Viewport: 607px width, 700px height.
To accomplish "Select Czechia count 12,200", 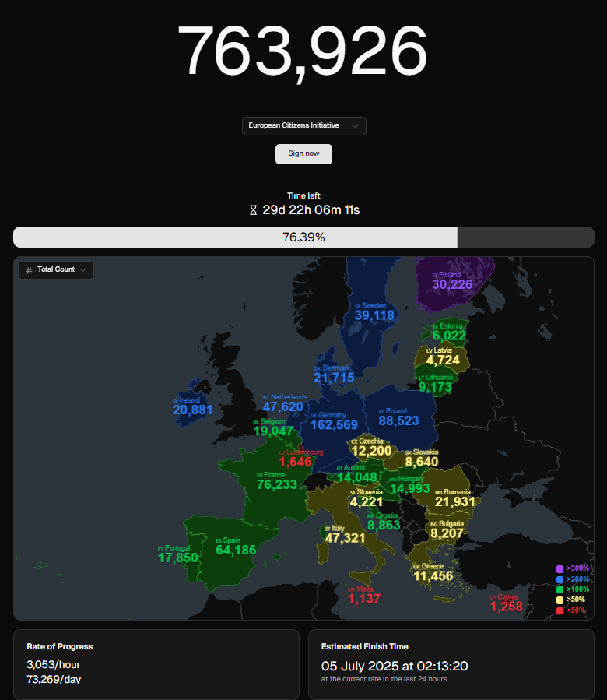I will point(371,451).
